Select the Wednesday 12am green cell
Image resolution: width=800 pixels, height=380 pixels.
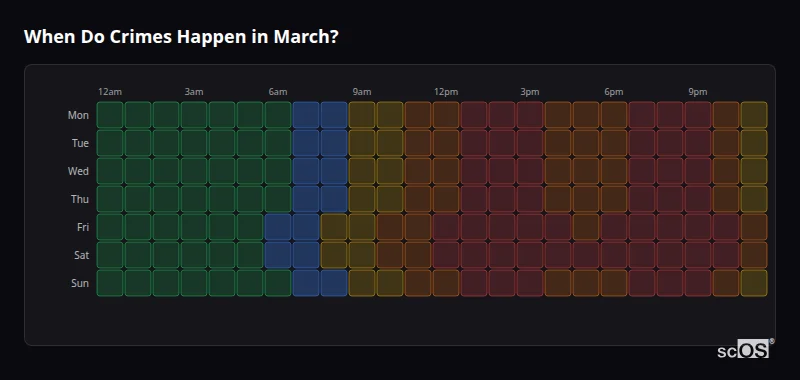[x=110, y=171]
